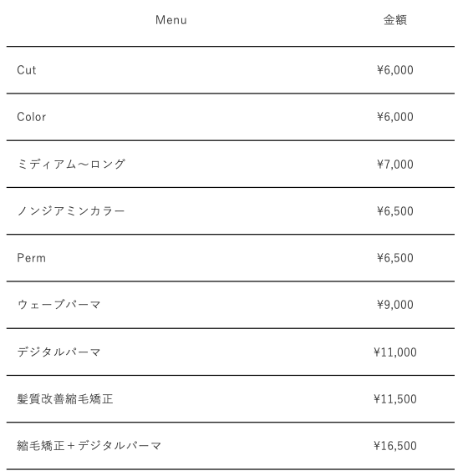Click the ¥11,500 price
This screenshot has height=476, width=463.
(x=395, y=399)
